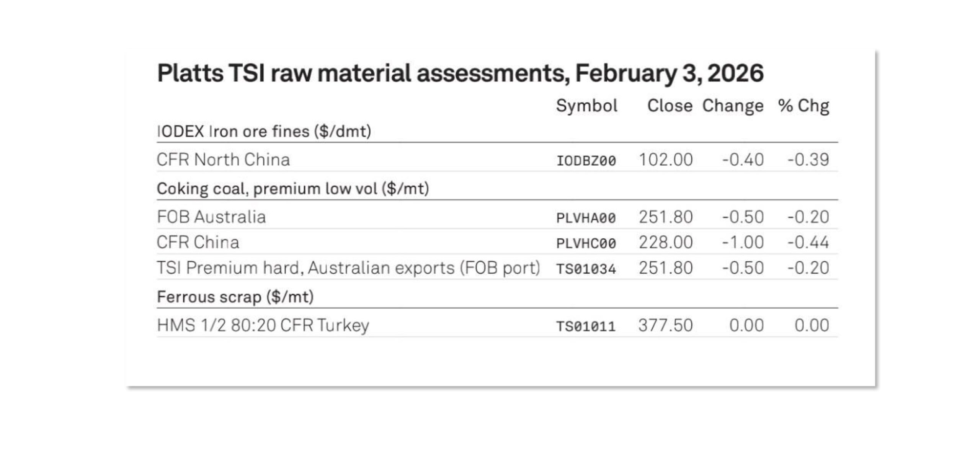Select the CFR North China row label
980x455 pixels.
(x=223, y=160)
